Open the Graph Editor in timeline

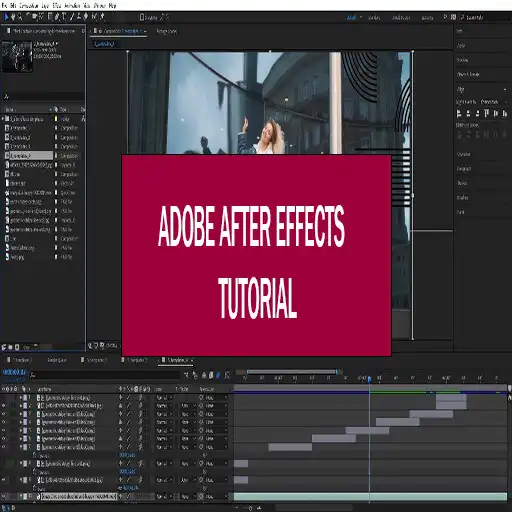pyautogui.click(x=227, y=375)
